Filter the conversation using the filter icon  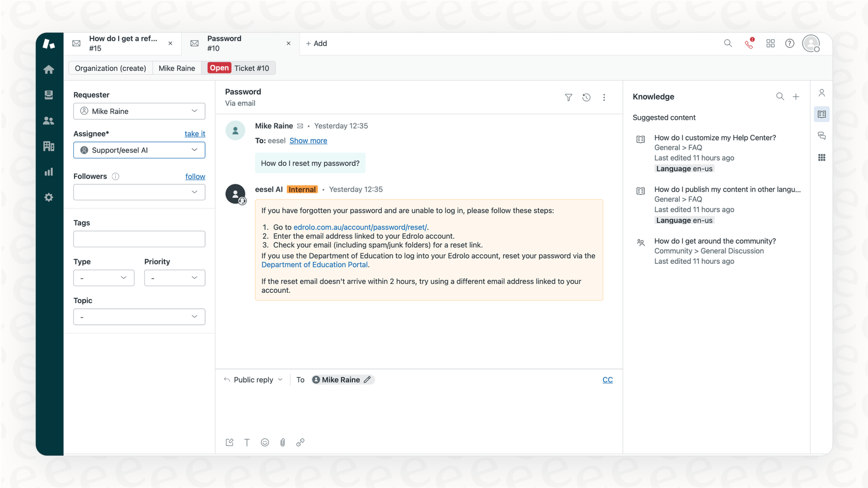click(568, 97)
